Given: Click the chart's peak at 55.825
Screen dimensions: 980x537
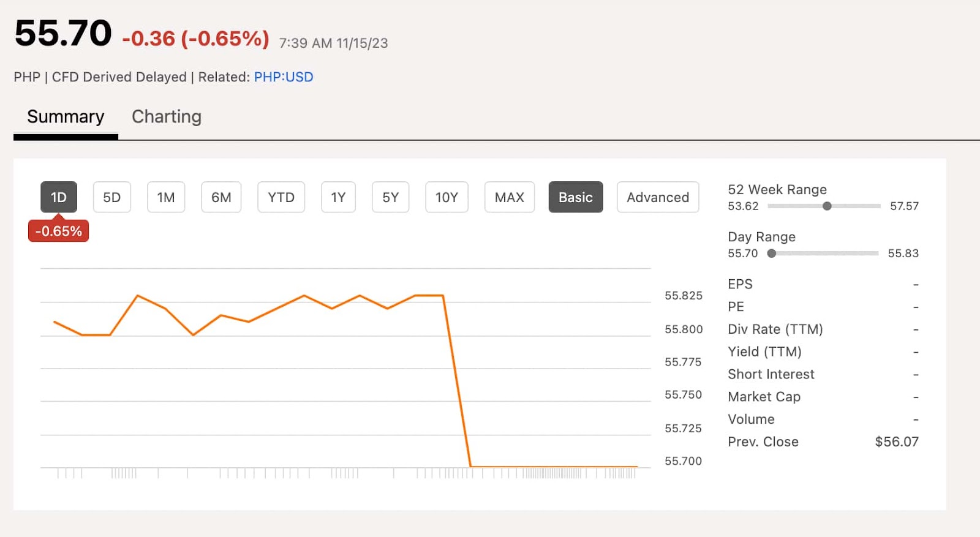Looking at the screenshot, I should point(138,296).
